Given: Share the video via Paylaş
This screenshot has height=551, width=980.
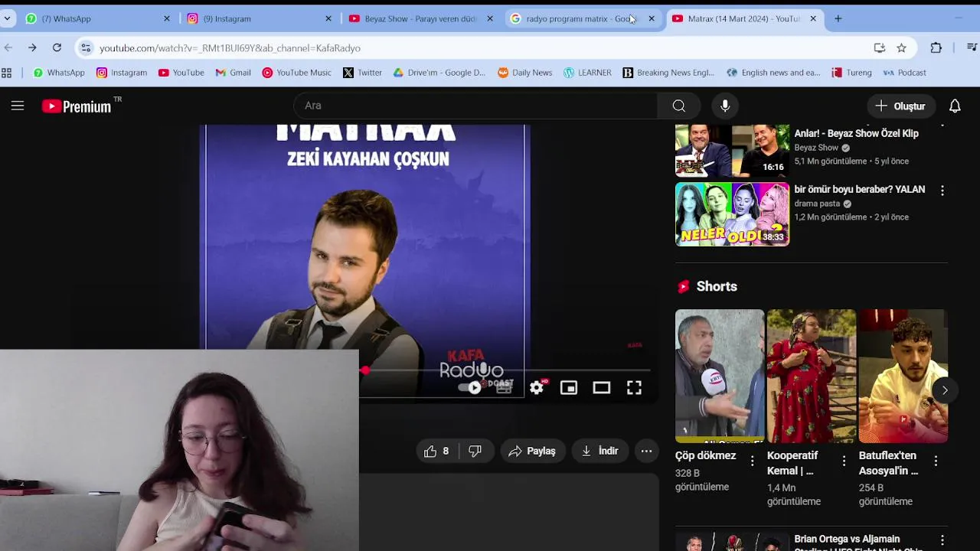Looking at the screenshot, I should tap(533, 451).
